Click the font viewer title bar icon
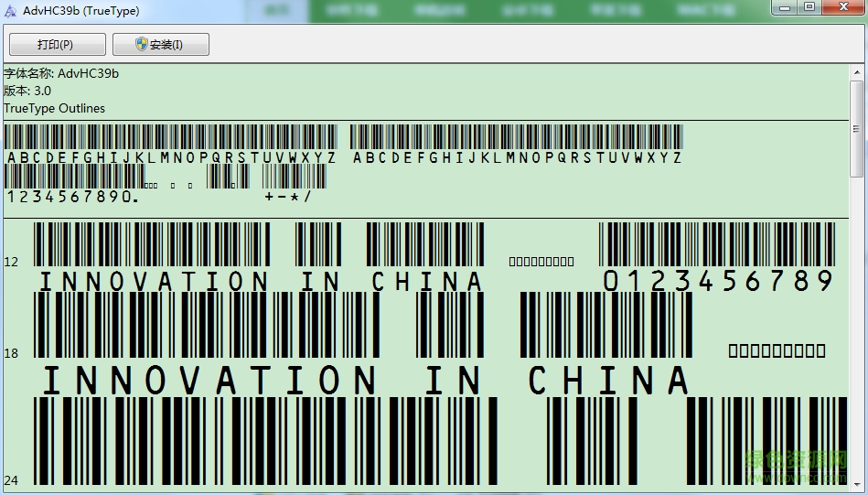 (10, 11)
